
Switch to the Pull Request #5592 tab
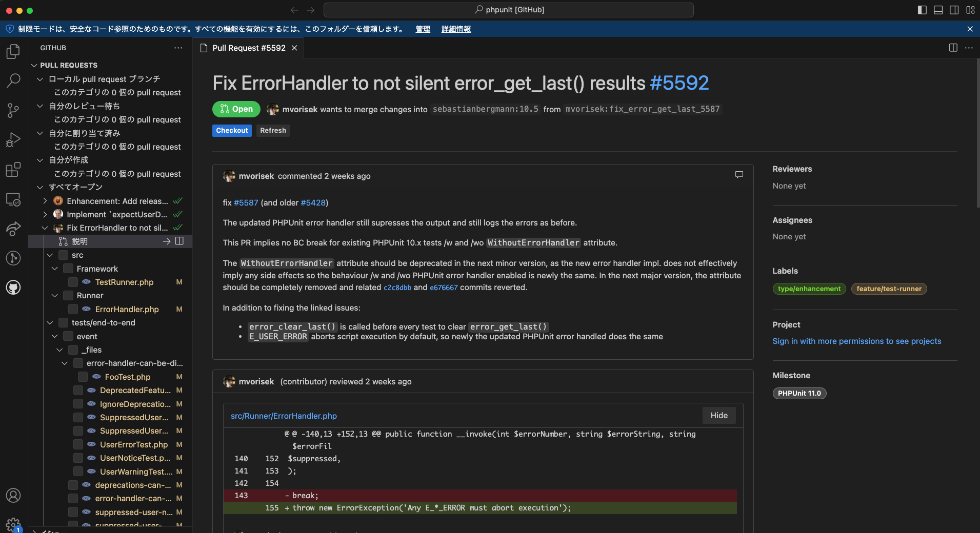[248, 48]
